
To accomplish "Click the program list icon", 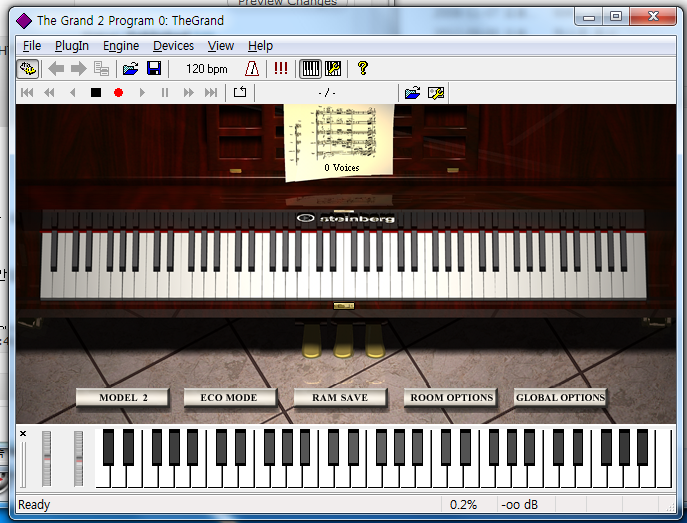I will click(102, 69).
